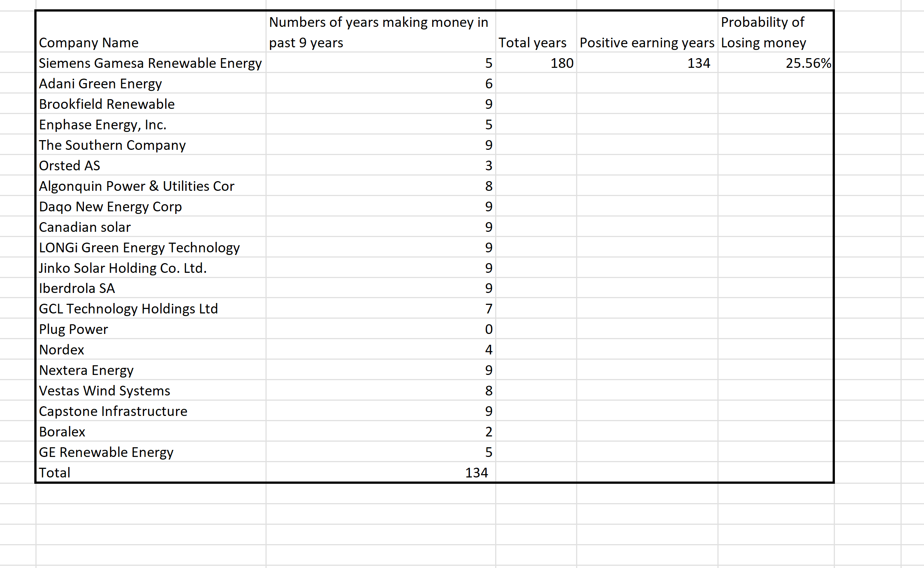Click the years value 9 for Brookfield Renewable
This screenshot has height=568, width=924.
pos(381,104)
